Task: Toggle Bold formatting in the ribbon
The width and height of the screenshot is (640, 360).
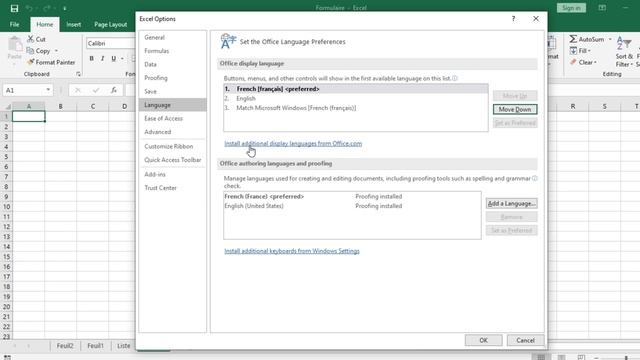Action: coord(91,58)
